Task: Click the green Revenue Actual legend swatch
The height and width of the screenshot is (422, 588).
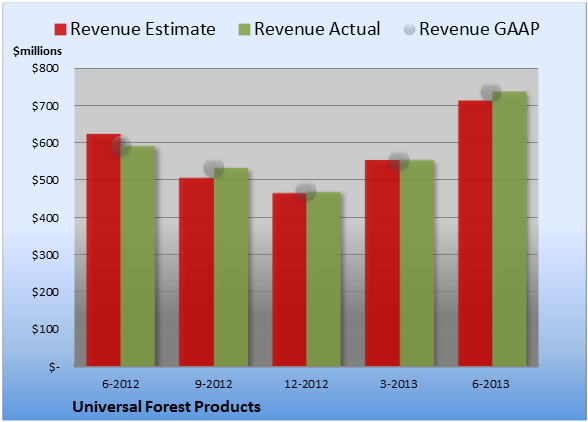Action: (244, 29)
